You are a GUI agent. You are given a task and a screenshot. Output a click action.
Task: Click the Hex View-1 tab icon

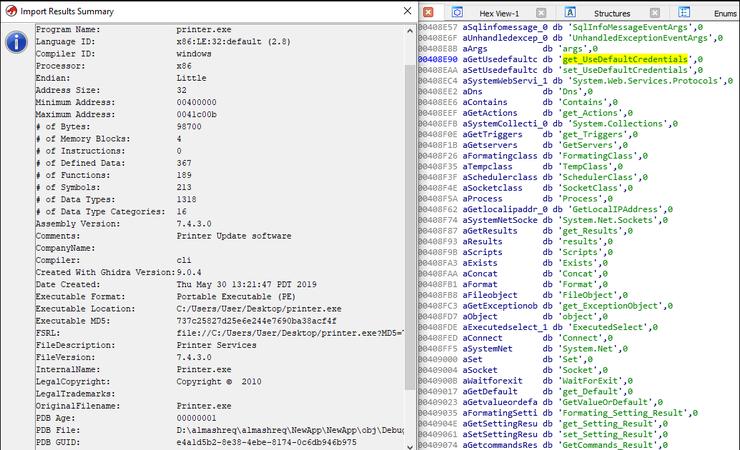pyautogui.click(x=457, y=12)
